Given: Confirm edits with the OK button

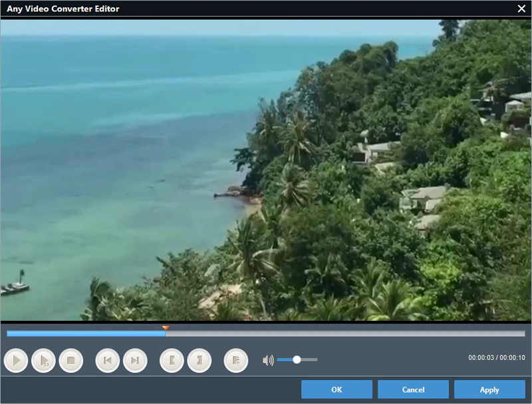Looking at the screenshot, I should click(336, 389).
